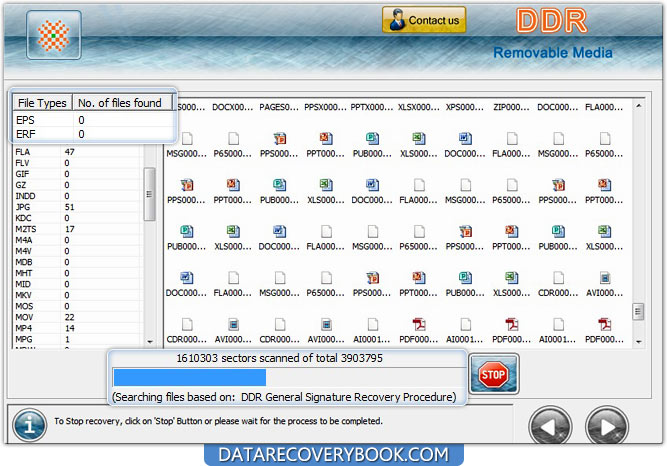Open the Contact us button

click(x=424, y=20)
